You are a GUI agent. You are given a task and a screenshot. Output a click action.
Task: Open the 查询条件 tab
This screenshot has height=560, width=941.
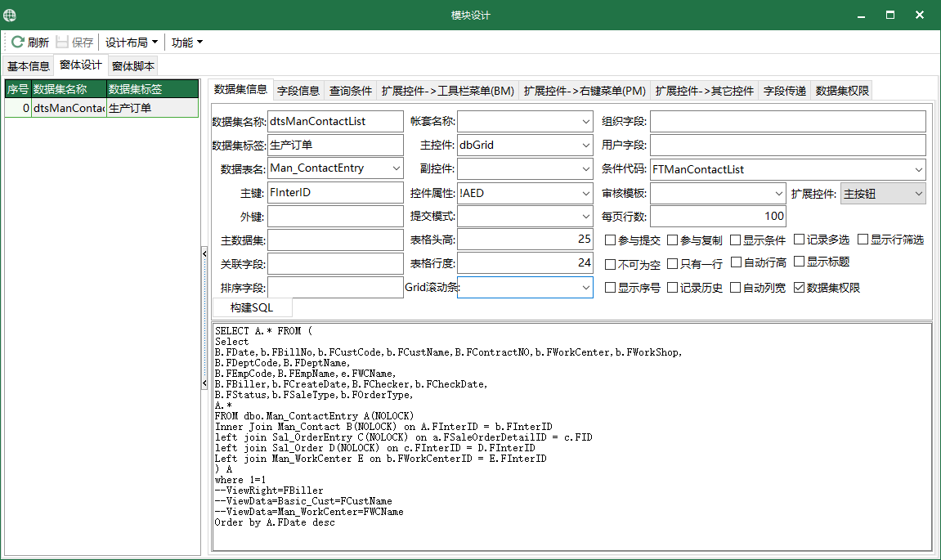click(351, 91)
